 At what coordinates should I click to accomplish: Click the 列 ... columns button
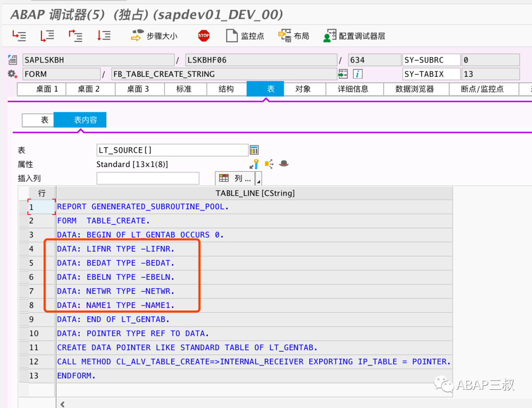(x=235, y=178)
